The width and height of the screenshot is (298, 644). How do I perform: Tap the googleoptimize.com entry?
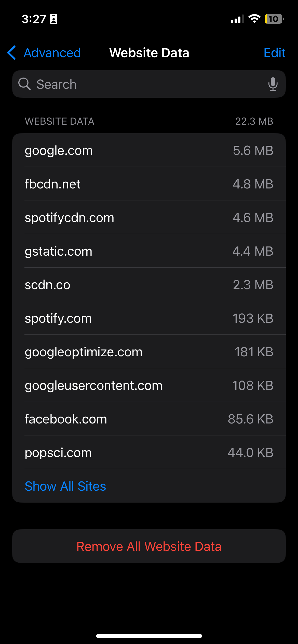tap(149, 352)
